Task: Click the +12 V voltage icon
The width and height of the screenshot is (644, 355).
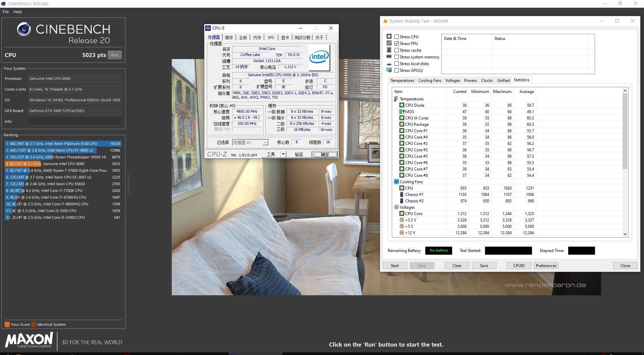Action: (x=401, y=233)
